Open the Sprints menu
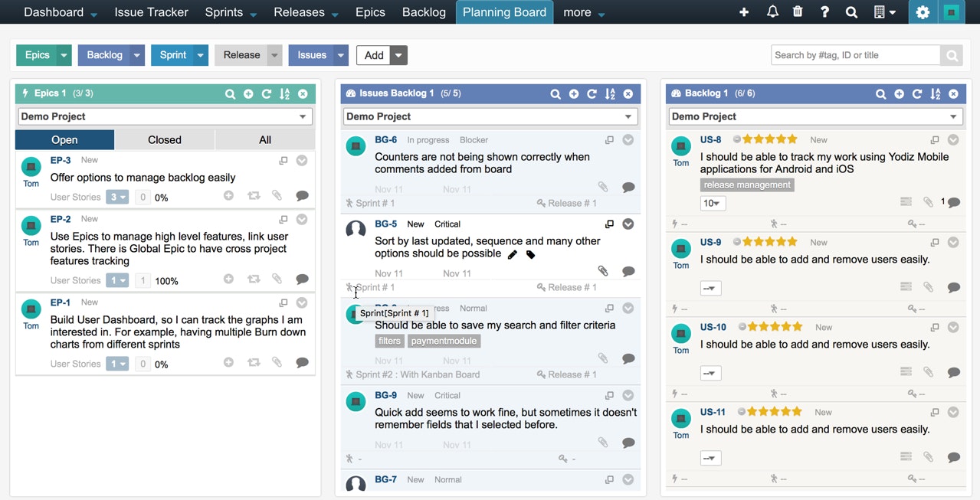The height and width of the screenshot is (500, 980). (230, 12)
